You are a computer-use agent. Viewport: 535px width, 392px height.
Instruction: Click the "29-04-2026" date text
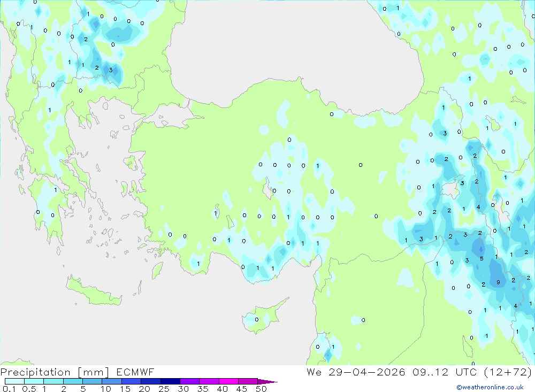point(367,372)
